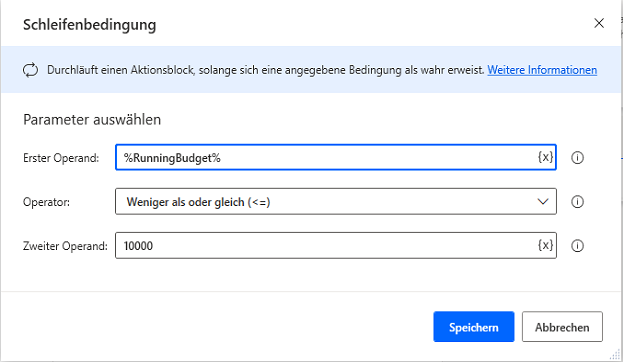The width and height of the screenshot is (623, 362).
Task: Open variable picker for Zweiter Operand
Action: (x=546, y=245)
